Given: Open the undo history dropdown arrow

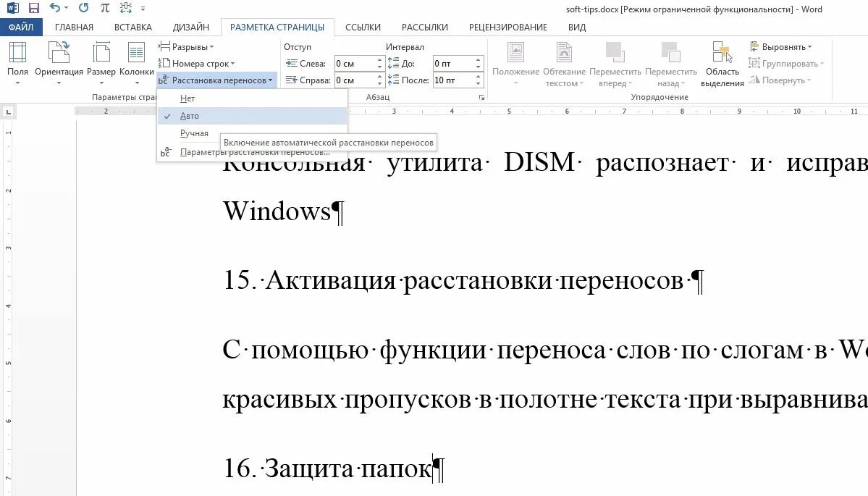Looking at the screenshot, I should (x=67, y=8).
